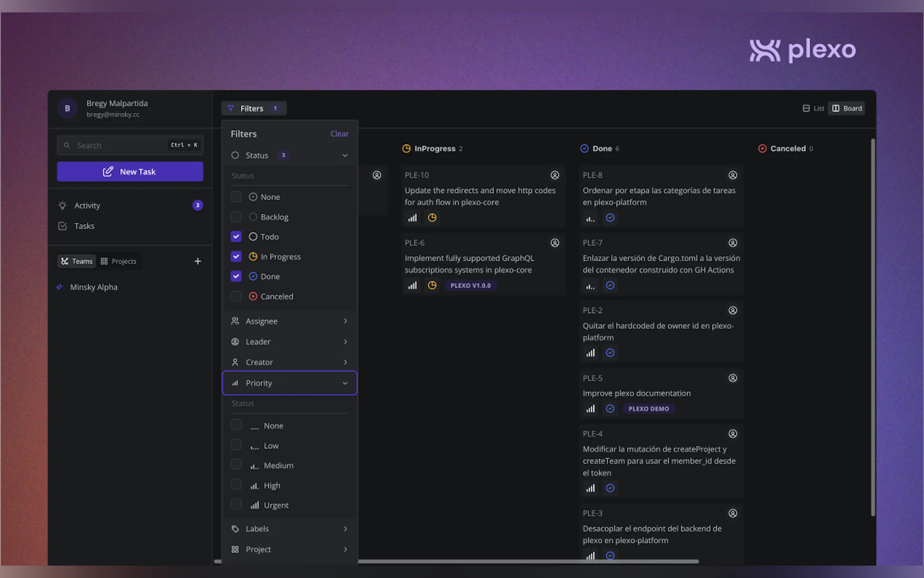Enable the Canceled status checkbox

pyautogui.click(x=236, y=296)
